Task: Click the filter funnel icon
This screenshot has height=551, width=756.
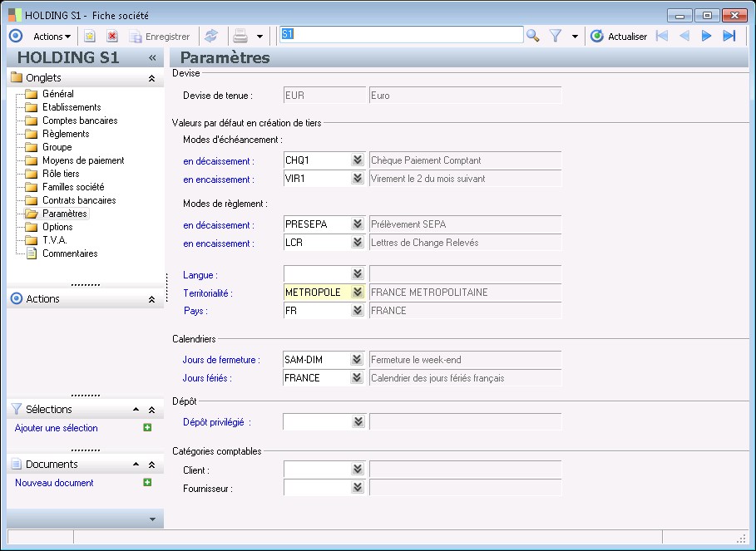Action: tap(556, 36)
